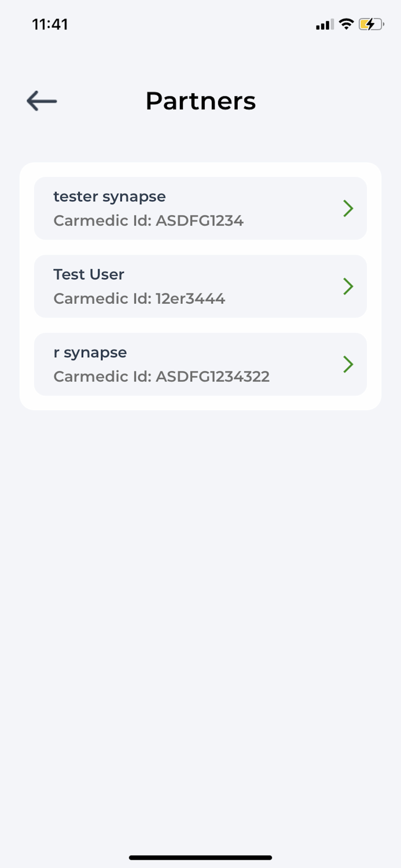Tap the Partners page title
This screenshot has width=401, height=868.
click(200, 101)
